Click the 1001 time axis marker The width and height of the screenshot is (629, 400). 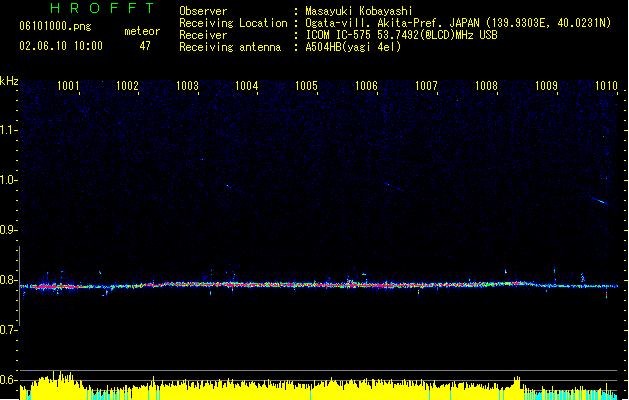[x=68, y=86]
